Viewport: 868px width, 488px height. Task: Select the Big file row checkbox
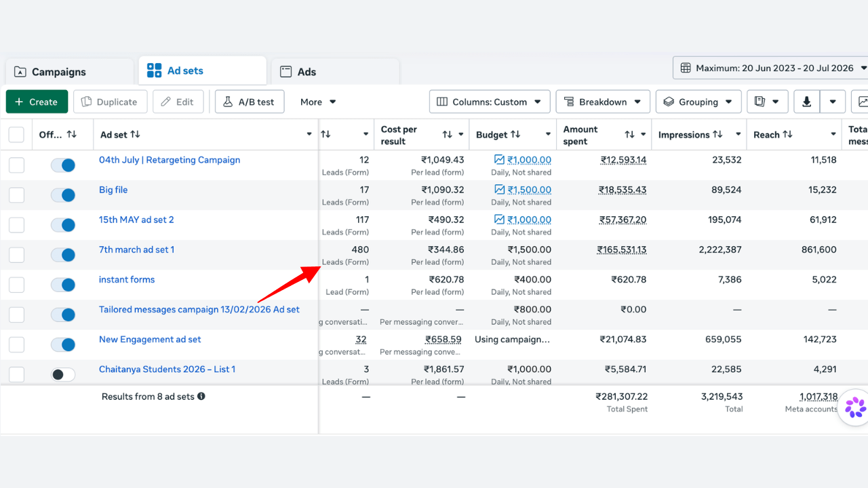tap(16, 195)
